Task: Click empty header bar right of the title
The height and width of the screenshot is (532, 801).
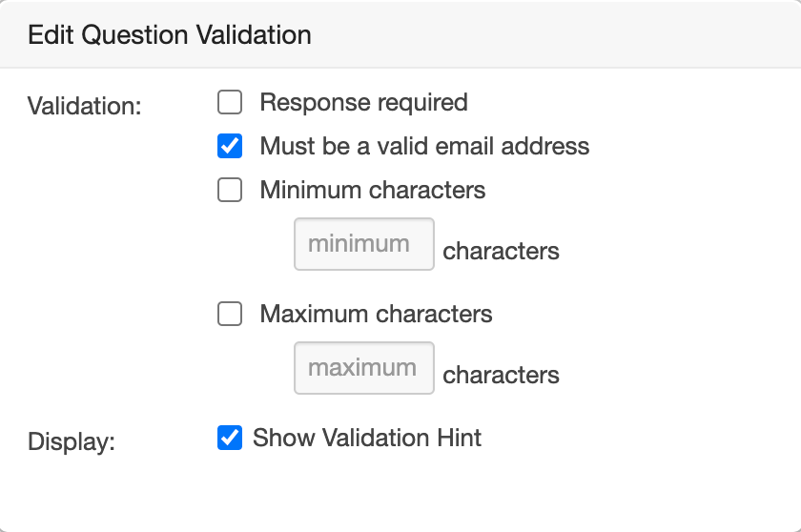Action: click(x=572, y=36)
